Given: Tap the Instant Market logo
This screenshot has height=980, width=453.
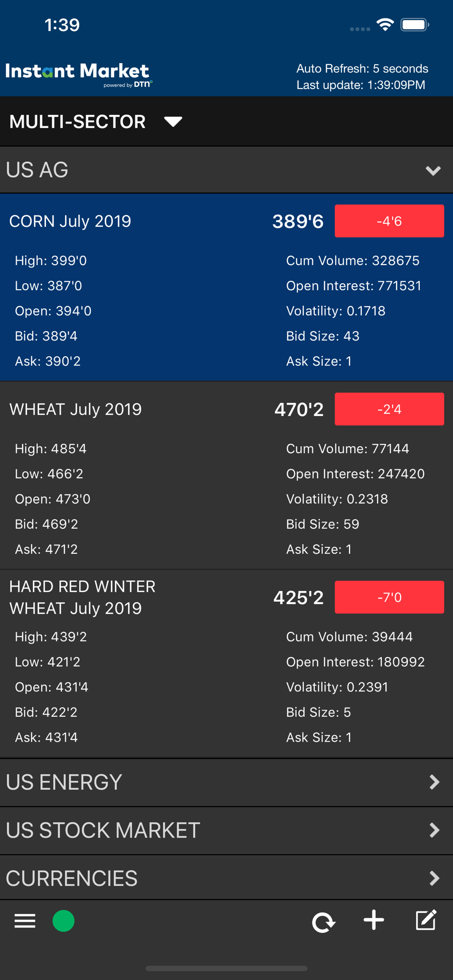Looking at the screenshot, I should tap(79, 75).
